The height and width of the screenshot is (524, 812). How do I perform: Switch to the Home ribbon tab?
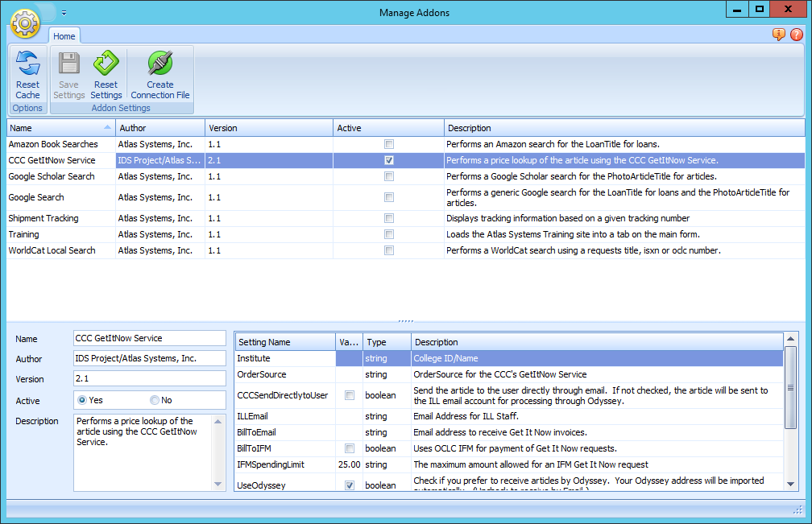(64, 35)
